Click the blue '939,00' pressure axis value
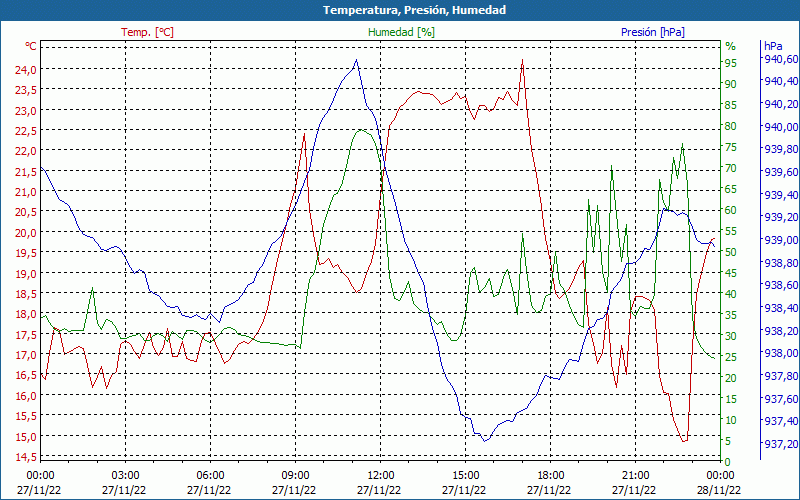The height and width of the screenshot is (500, 800). [780, 240]
